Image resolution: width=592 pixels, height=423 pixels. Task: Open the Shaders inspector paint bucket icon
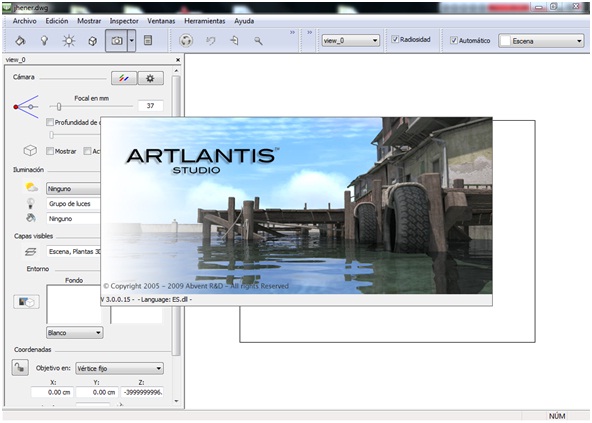[20, 41]
